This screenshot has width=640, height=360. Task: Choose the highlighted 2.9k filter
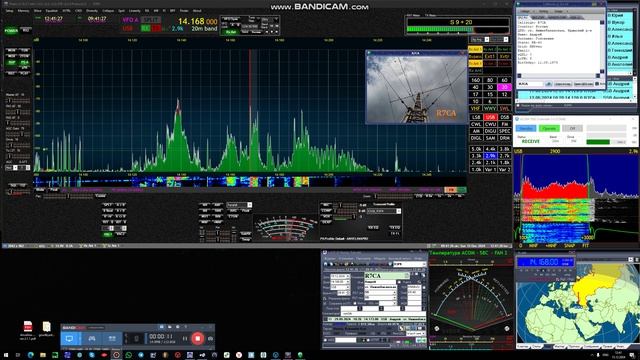490,156
